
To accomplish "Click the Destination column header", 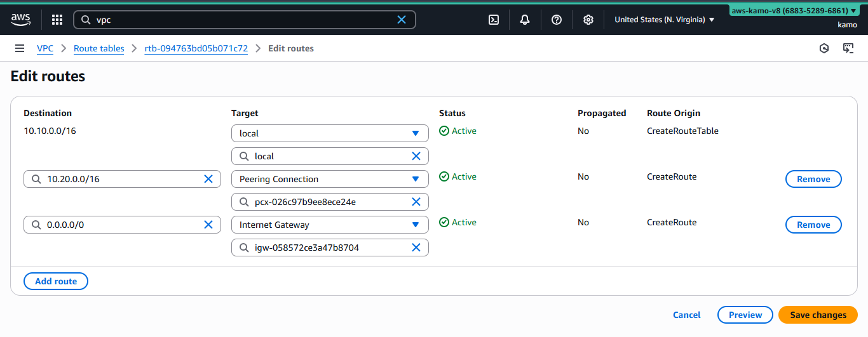I will pos(48,113).
